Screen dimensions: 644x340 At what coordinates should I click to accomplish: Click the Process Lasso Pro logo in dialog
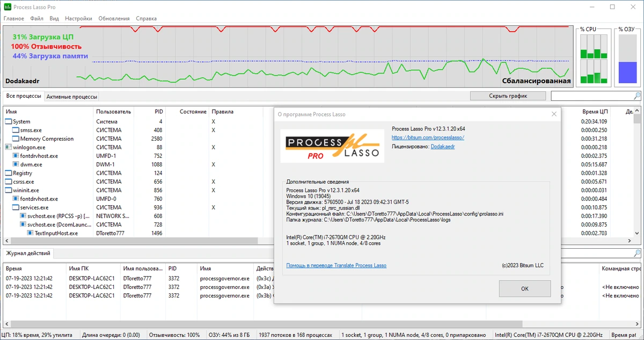coord(332,146)
